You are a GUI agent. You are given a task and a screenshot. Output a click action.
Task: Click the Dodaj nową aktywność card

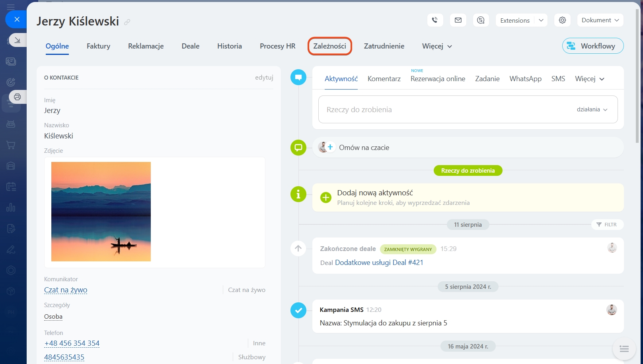[468, 197]
